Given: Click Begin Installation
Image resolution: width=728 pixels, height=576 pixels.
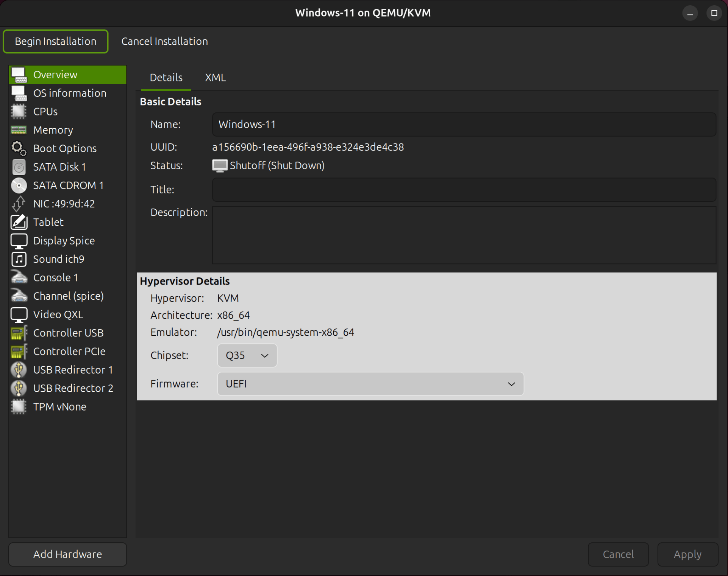Looking at the screenshot, I should [x=55, y=41].
